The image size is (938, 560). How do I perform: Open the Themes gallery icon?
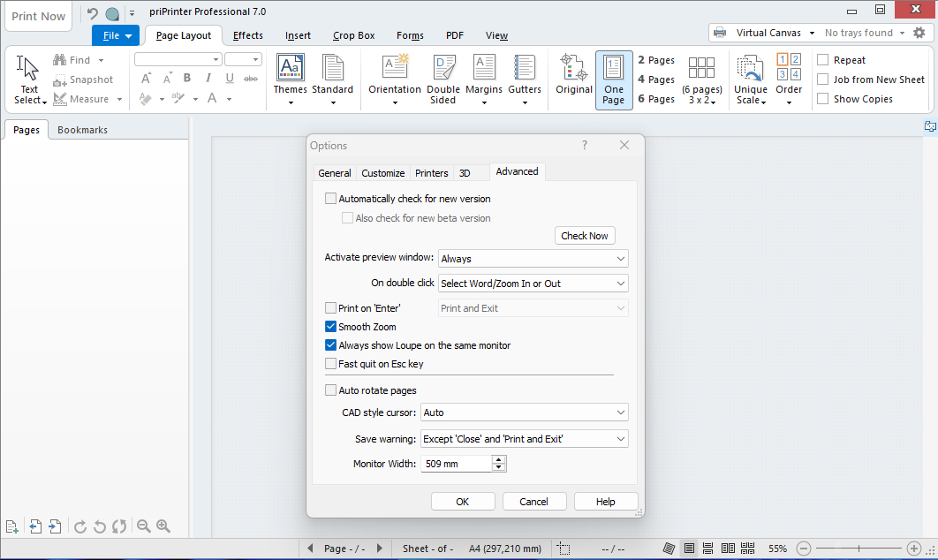290,69
